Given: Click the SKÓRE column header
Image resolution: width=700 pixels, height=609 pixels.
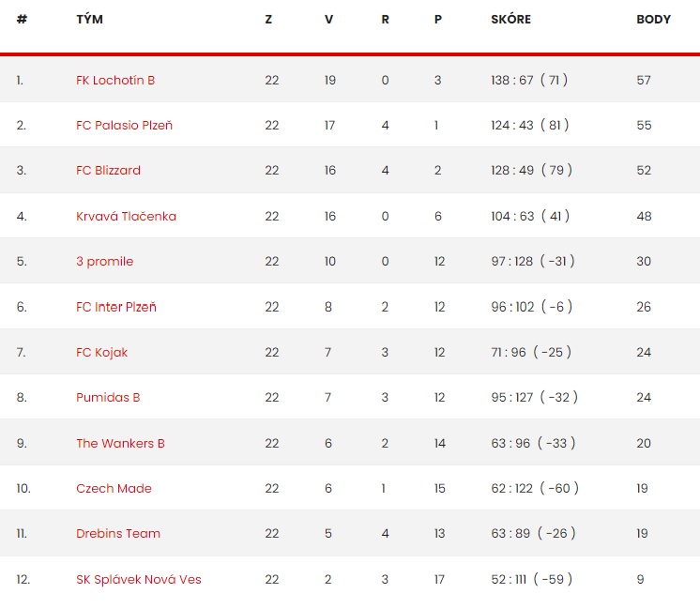Looking at the screenshot, I should 510,19.
